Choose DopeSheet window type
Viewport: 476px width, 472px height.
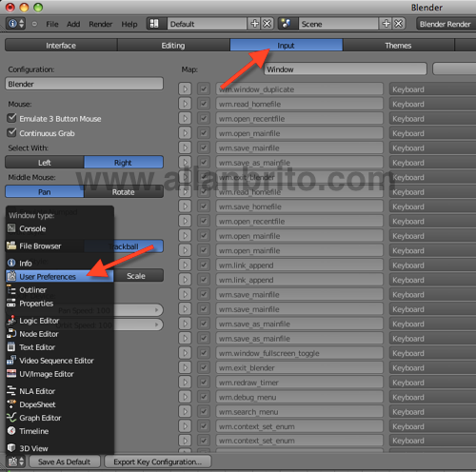coord(59,404)
